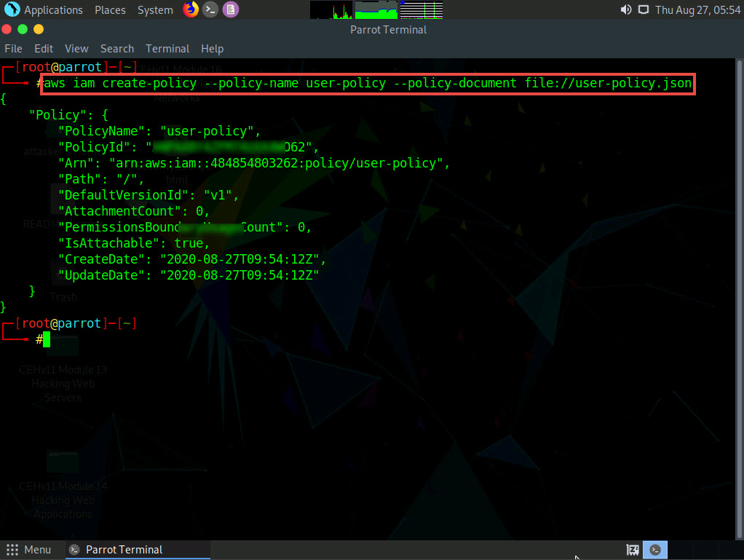
Task: Click the CPU system monitor graph
Action: pos(331,10)
